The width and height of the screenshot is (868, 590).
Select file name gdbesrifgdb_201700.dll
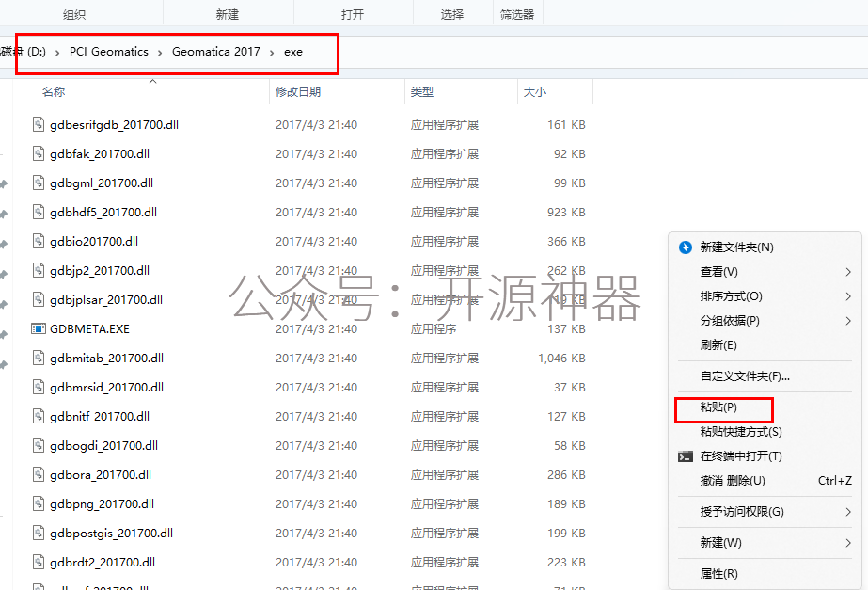[x=114, y=125]
